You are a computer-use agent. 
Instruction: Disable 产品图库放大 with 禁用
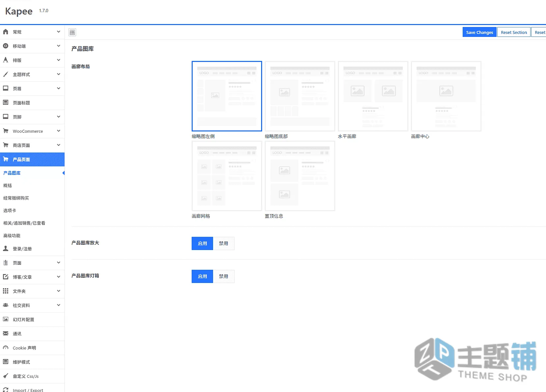point(224,243)
